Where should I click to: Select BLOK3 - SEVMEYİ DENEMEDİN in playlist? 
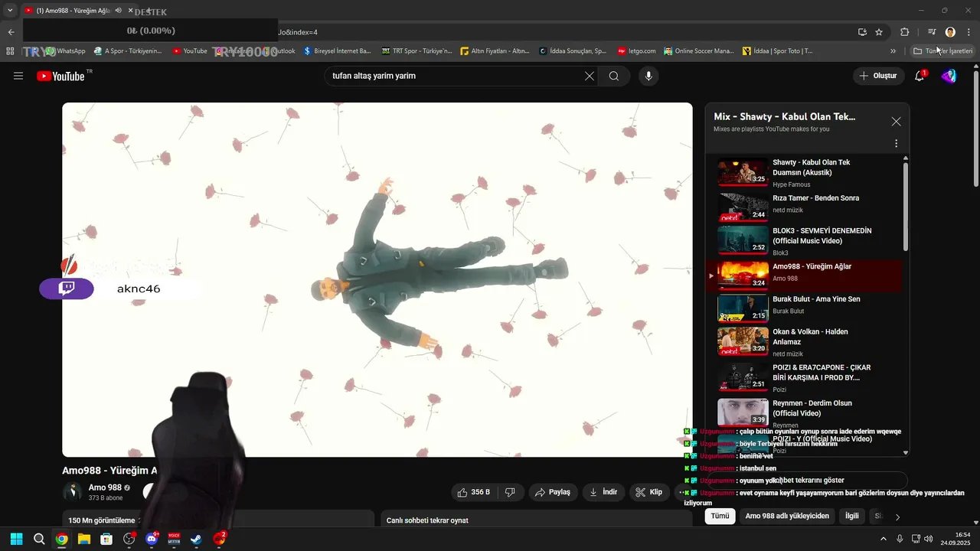[x=804, y=240]
